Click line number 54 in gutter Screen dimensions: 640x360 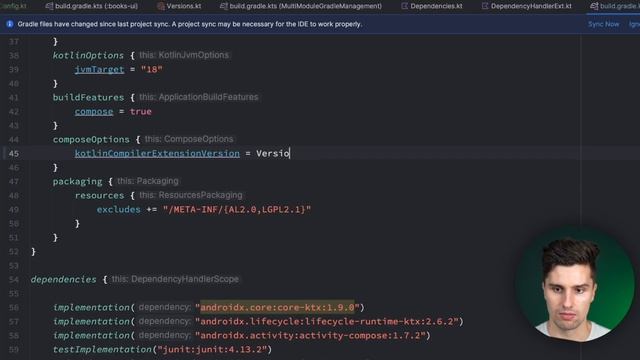coord(13,280)
